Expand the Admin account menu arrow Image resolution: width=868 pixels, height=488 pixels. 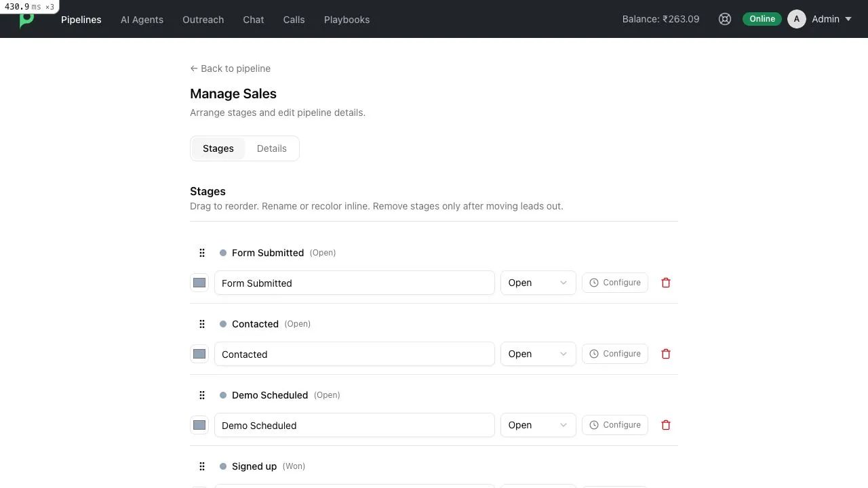click(848, 19)
